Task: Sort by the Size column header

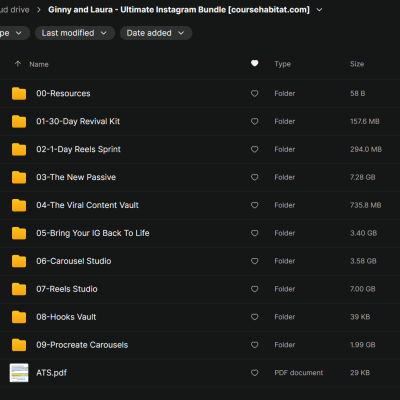Action: point(357,64)
